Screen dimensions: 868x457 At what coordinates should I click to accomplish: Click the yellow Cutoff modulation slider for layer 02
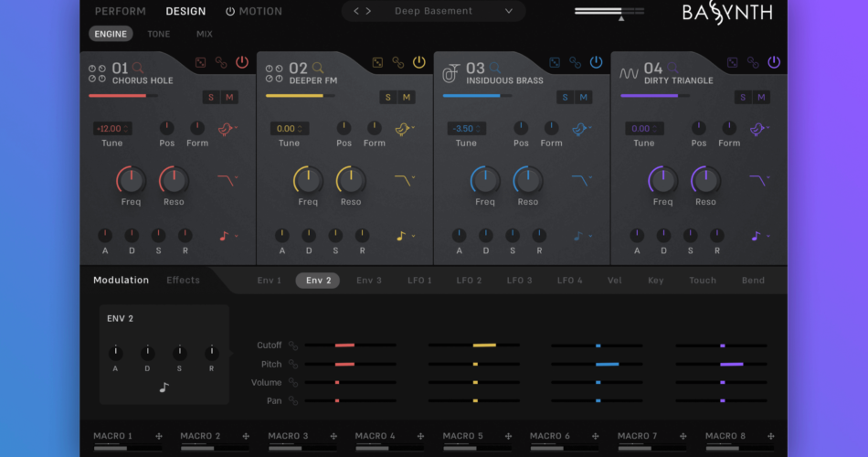(x=483, y=345)
